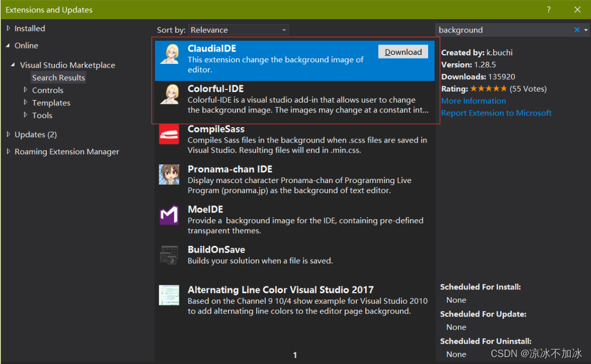
Task: Open the help question mark
Action: point(549,10)
